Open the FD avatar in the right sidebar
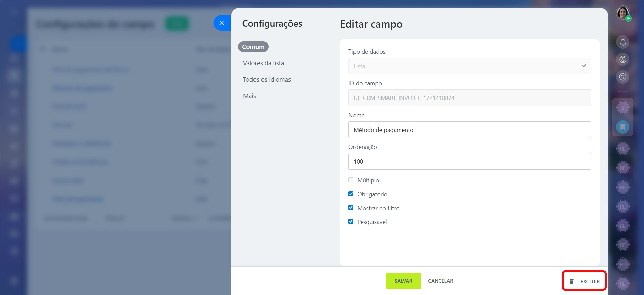Screen dimensions: 644x295 pyautogui.click(x=623, y=264)
